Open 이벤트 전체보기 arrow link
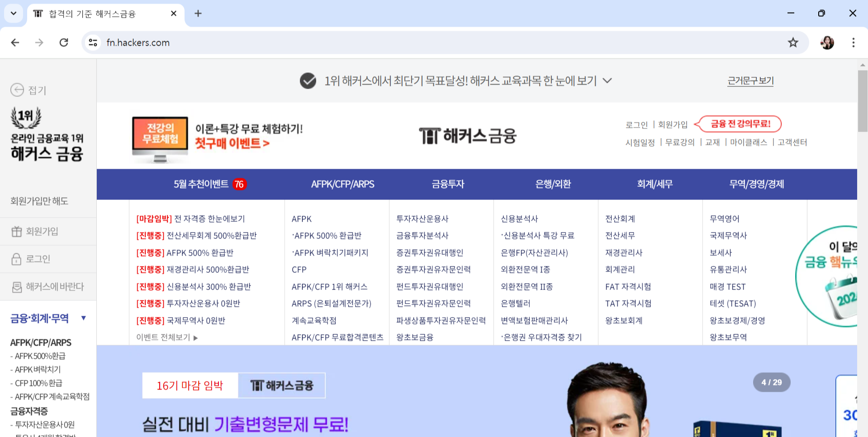The width and height of the screenshot is (868, 437). (x=167, y=337)
